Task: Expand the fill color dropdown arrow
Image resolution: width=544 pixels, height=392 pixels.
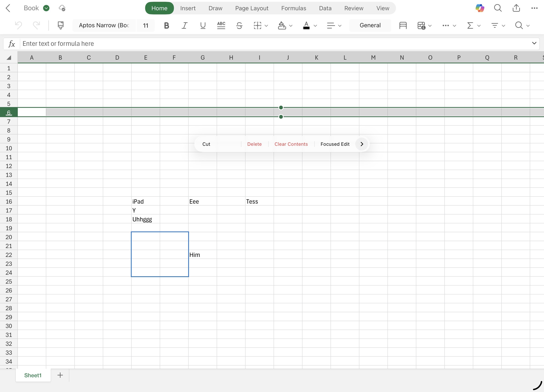Action: (x=291, y=26)
